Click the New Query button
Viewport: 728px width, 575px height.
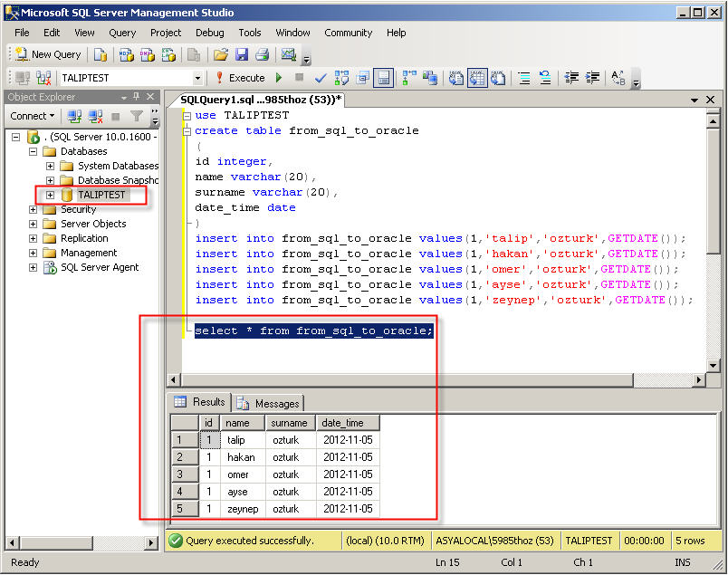47,55
